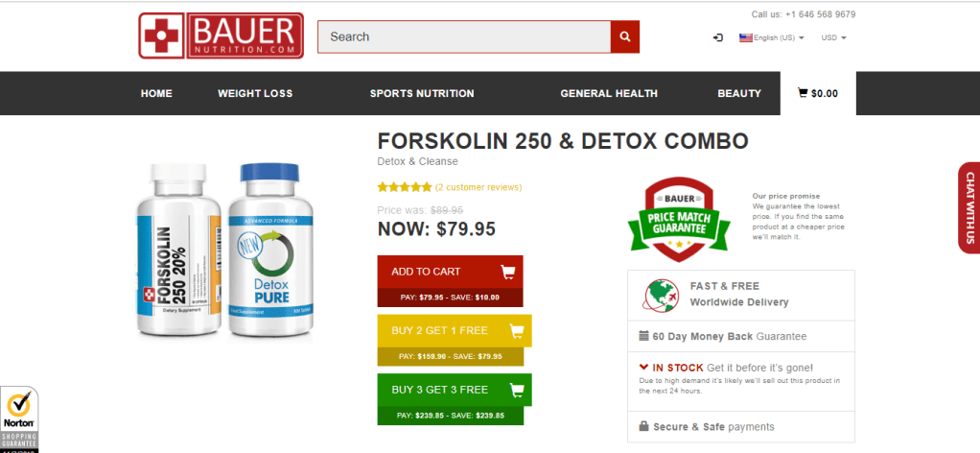The width and height of the screenshot is (980, 453).
Task: Click the login arrow icon
Action: (718, 37)
